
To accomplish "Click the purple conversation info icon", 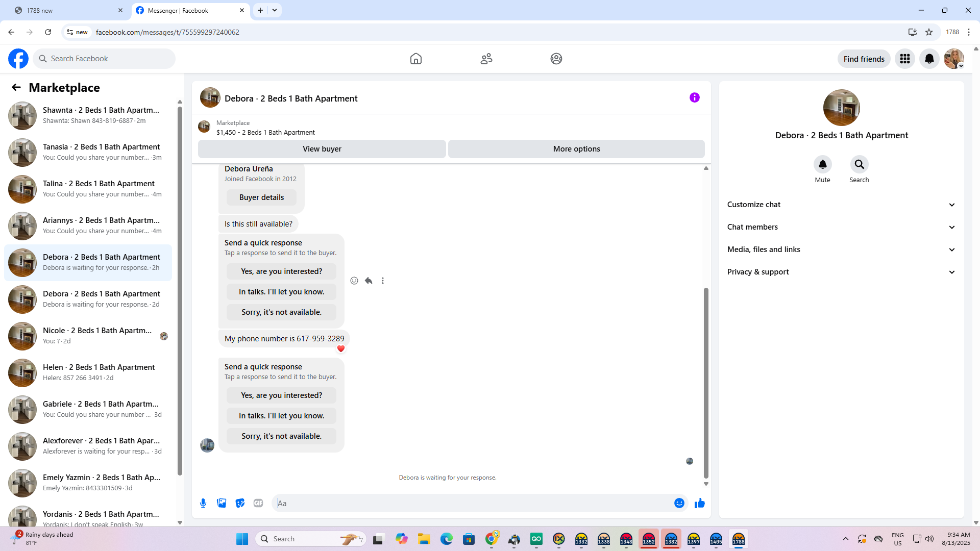I will (x=694, y=97).
